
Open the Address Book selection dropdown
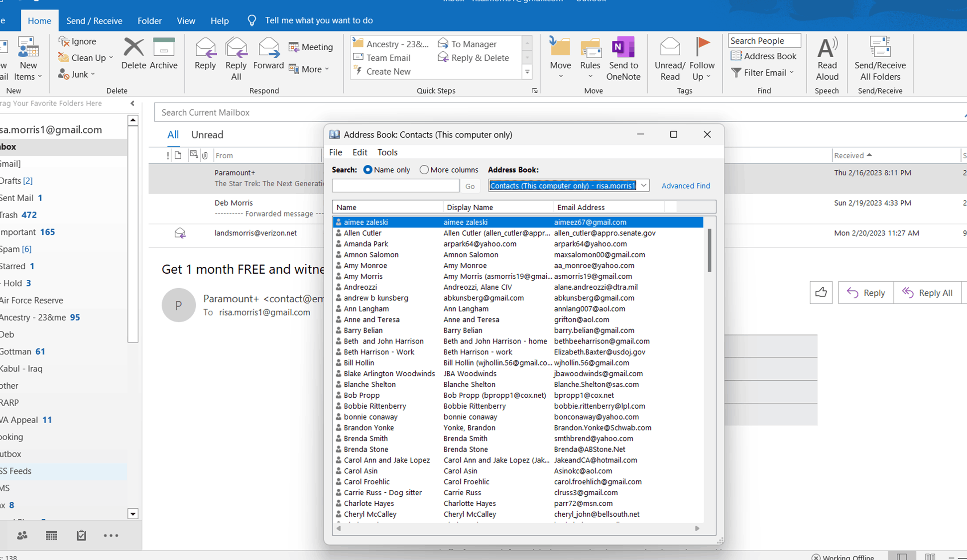[644, 185]
